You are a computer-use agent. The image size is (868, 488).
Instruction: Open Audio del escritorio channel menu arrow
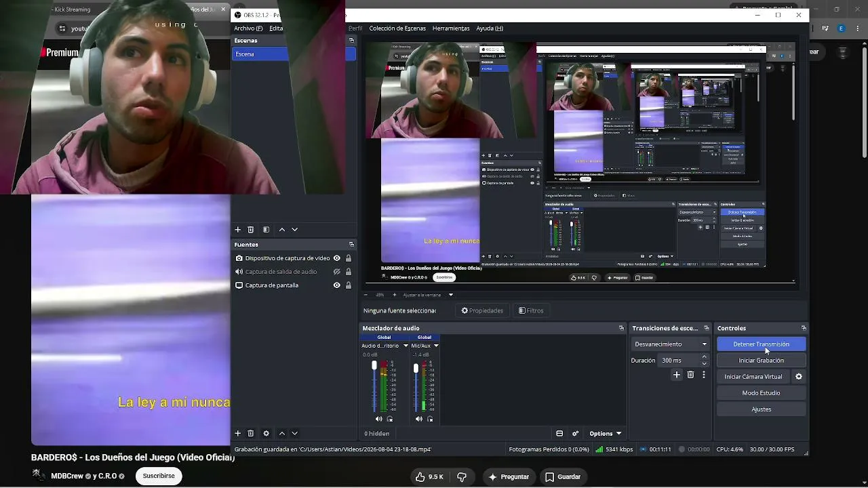[406, 346]
